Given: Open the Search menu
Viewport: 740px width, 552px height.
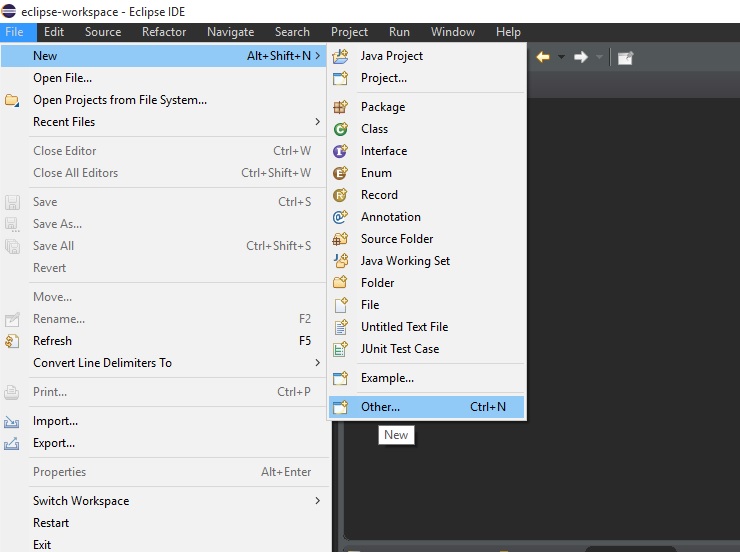Looking at the screenshot, I should click(292, 32).
